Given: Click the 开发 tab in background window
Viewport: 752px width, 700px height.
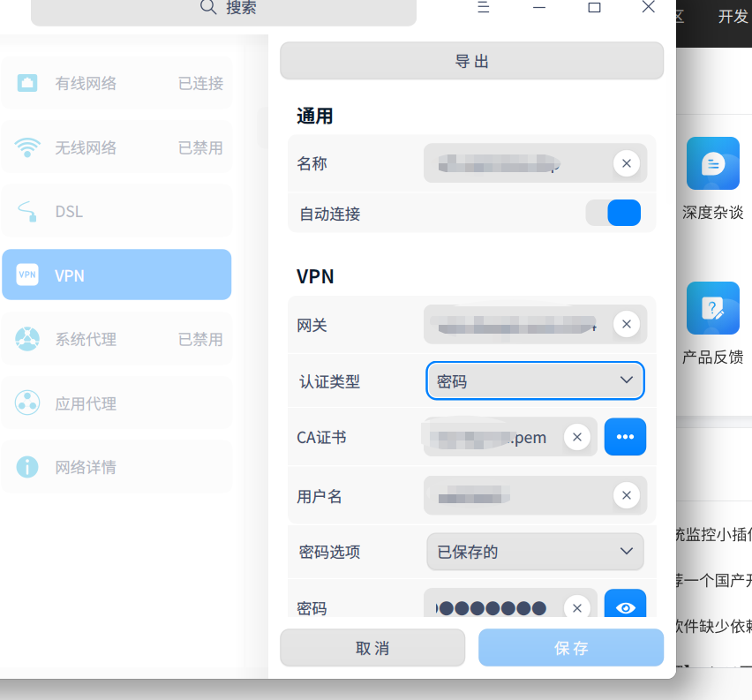Looking at the screenshot, I should point(733,17).
